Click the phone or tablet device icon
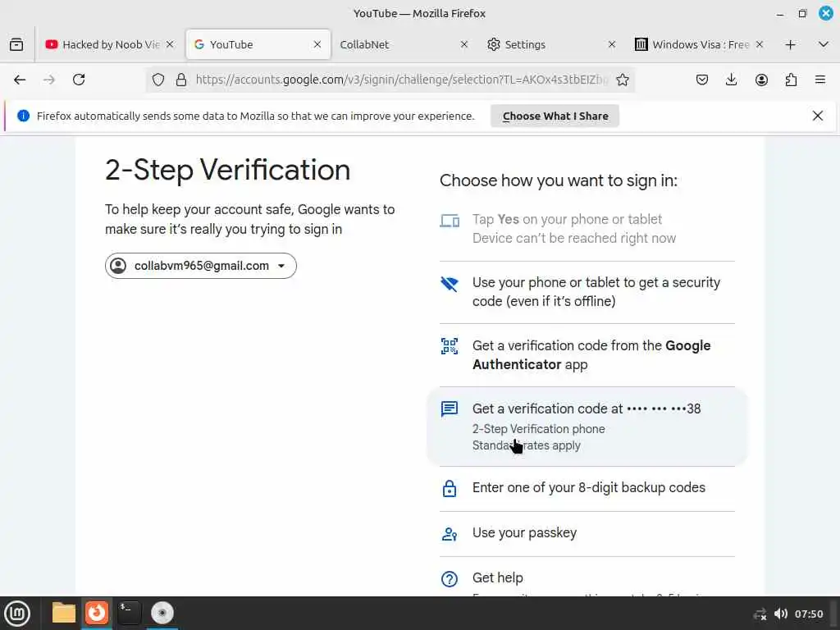Viewport: 840px width, 630px height. click(x=450, y=221)
